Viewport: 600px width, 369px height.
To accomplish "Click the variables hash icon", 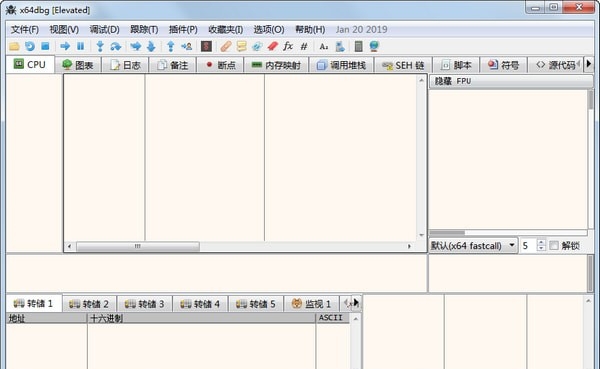I will click(304, 47).
